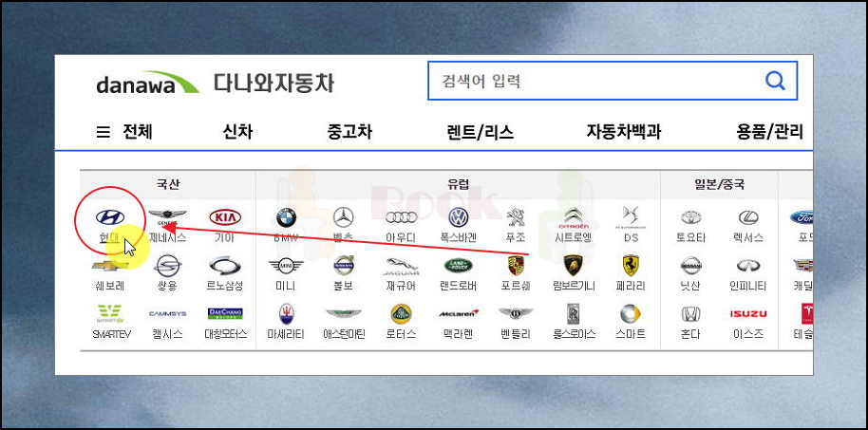
Task: Open the Citroen logo
Action: [573, 217]
